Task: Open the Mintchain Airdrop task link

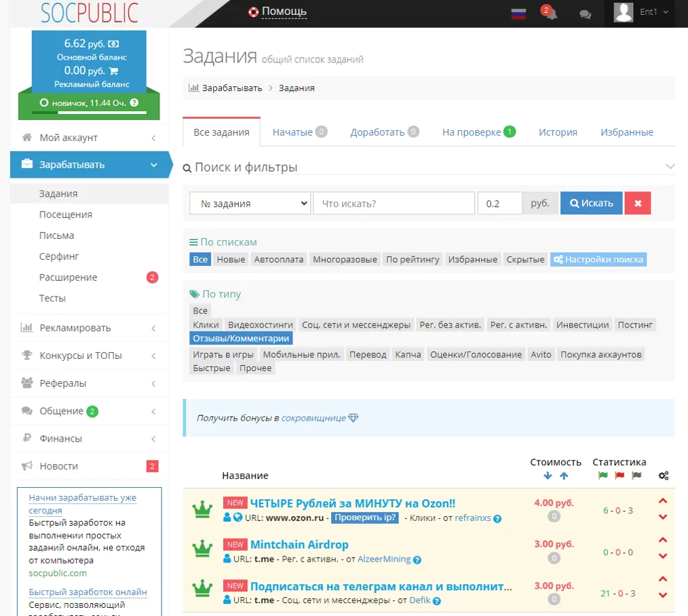Action: (x=299, y=545)
